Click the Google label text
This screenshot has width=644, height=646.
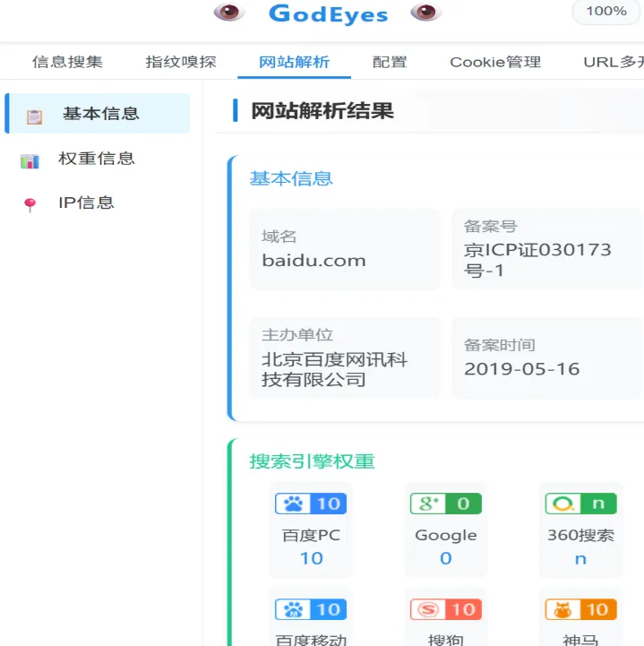446,535
